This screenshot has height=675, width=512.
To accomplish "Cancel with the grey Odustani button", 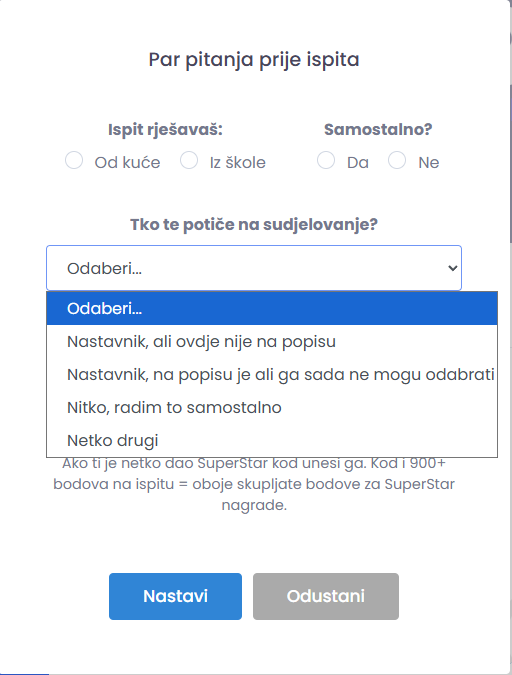I will click(x=326, y=596).
